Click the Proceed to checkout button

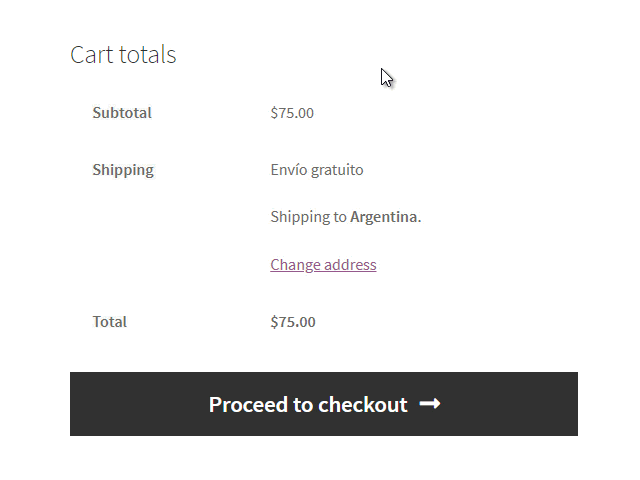[x=324, y=404]
